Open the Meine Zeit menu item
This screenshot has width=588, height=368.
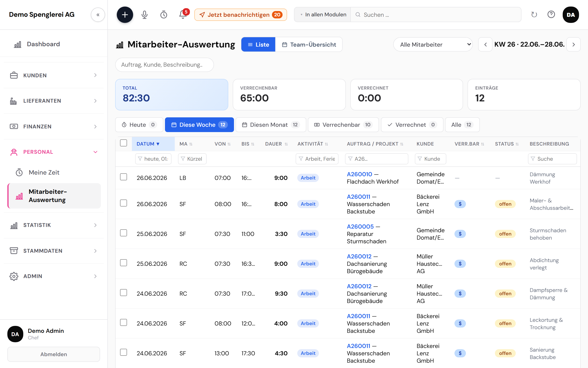[54, 173]
